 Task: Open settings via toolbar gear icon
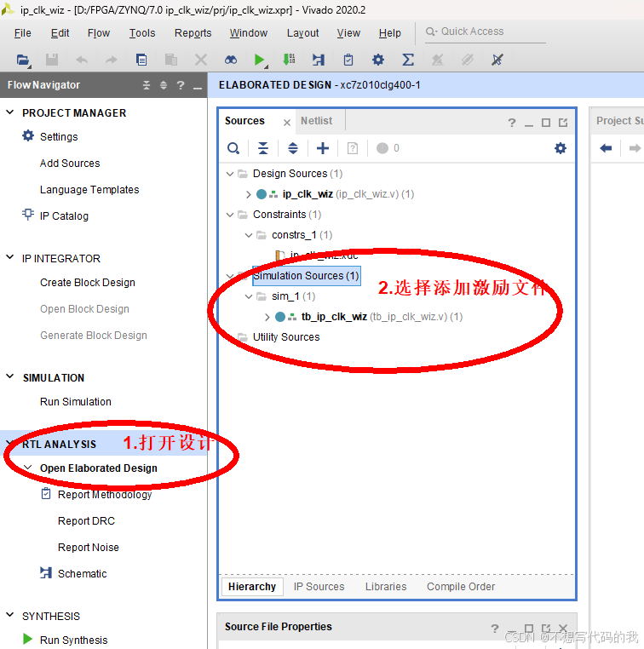pyautogui.click(x=378, y=60)
